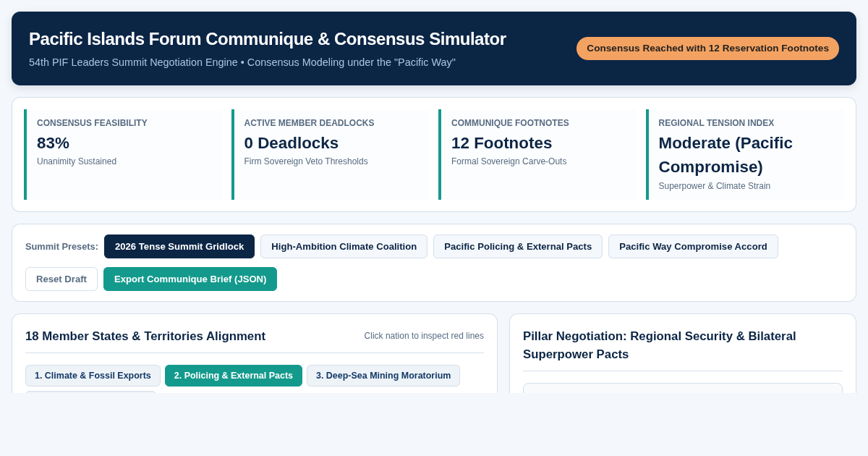Click the 83% consensus feasibility value
This screenshot has height=456, width=868.
click(x=53, y=143)
